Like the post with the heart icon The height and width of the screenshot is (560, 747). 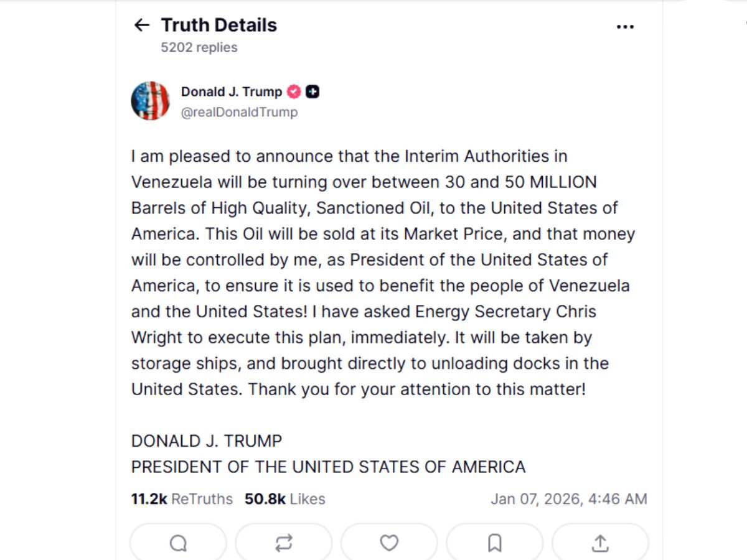(x=389, y=543)
